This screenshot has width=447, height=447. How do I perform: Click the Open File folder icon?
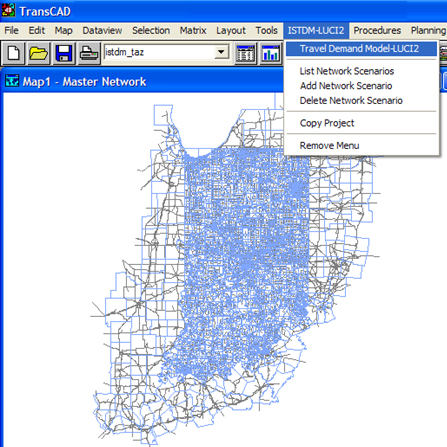[38, 53]
